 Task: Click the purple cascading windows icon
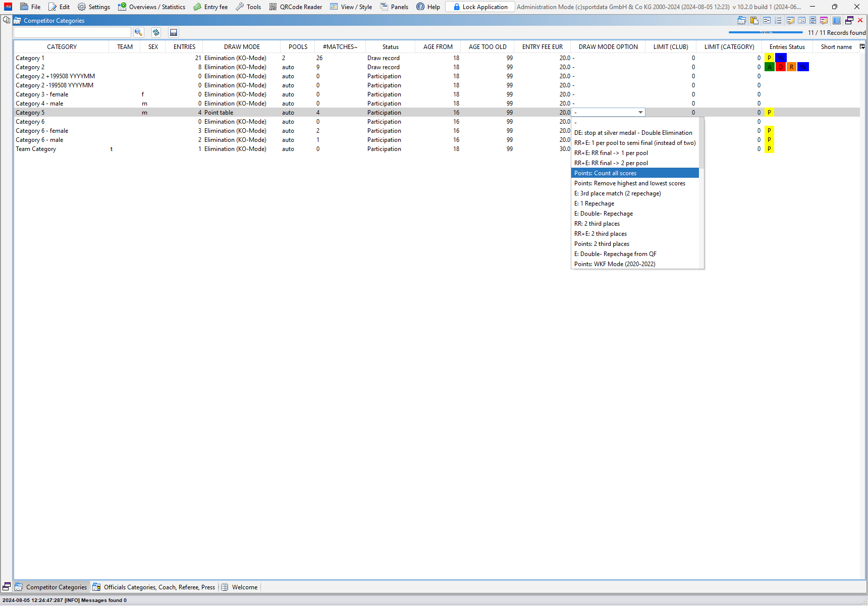tap(849, 21)
